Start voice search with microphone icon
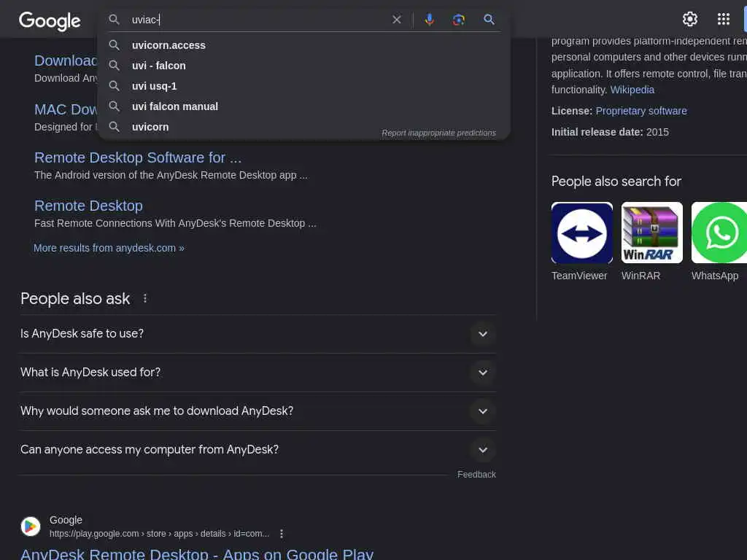 click(429, 20)
